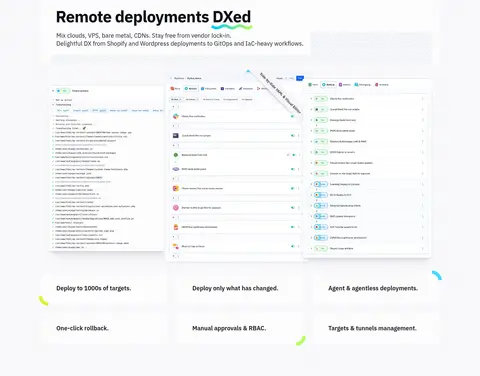Expand the last action row in right panel

tap(311, 248)
